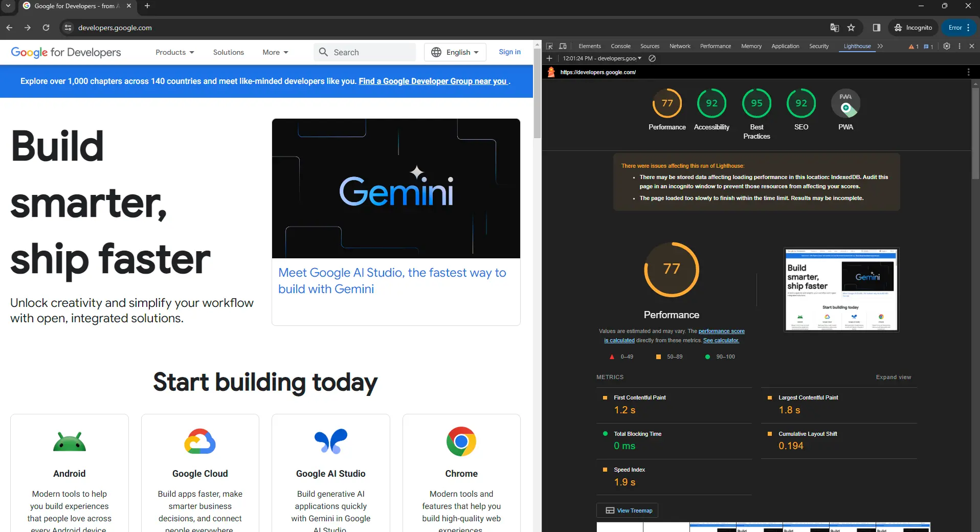Open the Meet Google AI Studio link
This screenshot has width=980, height=532.
[x=392, y=281]
